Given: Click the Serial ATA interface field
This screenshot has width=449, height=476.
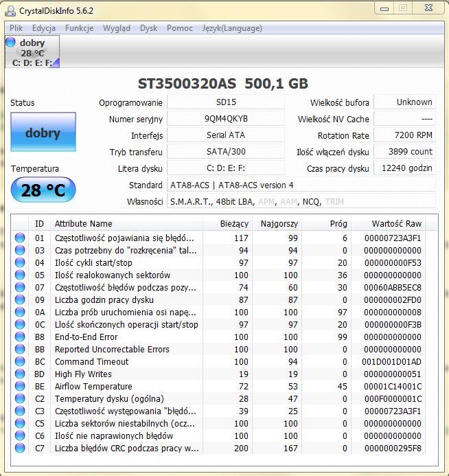Looking at the screenshot, I should point(226,135).
